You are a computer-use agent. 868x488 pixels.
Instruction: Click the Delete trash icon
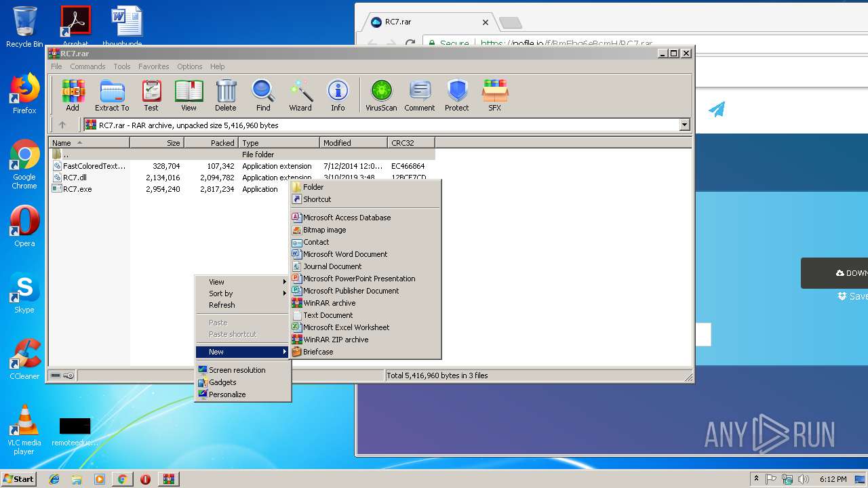coord(226,96)
